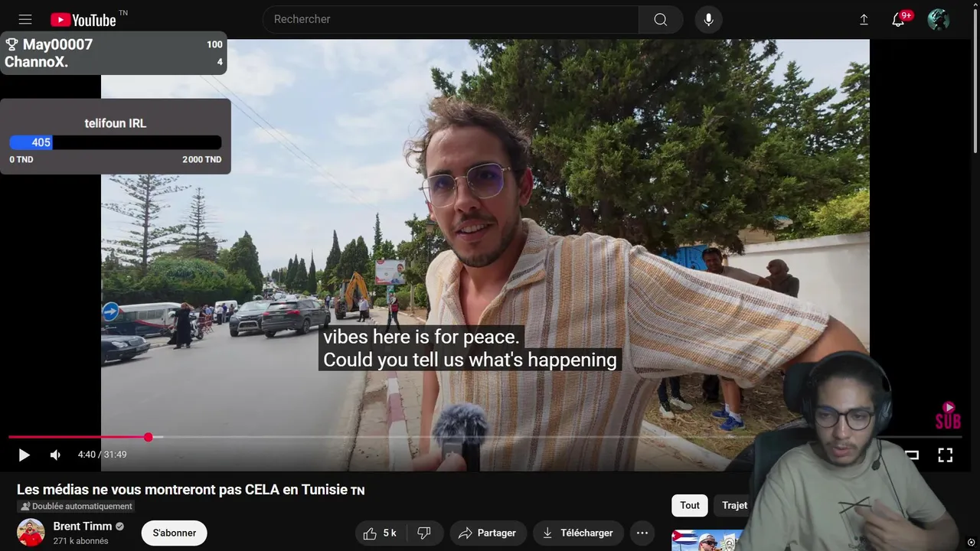Click the Télécharger download button
The image size is (980, 551).
[578, 533]
